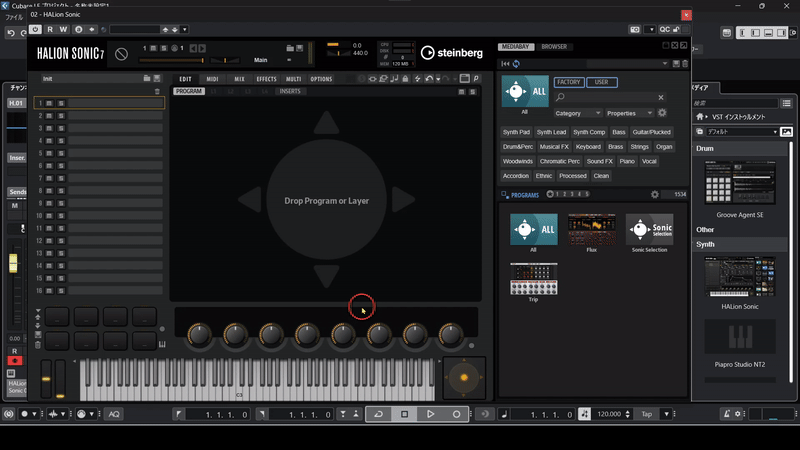Clear the MediaBay search with X

661,97
